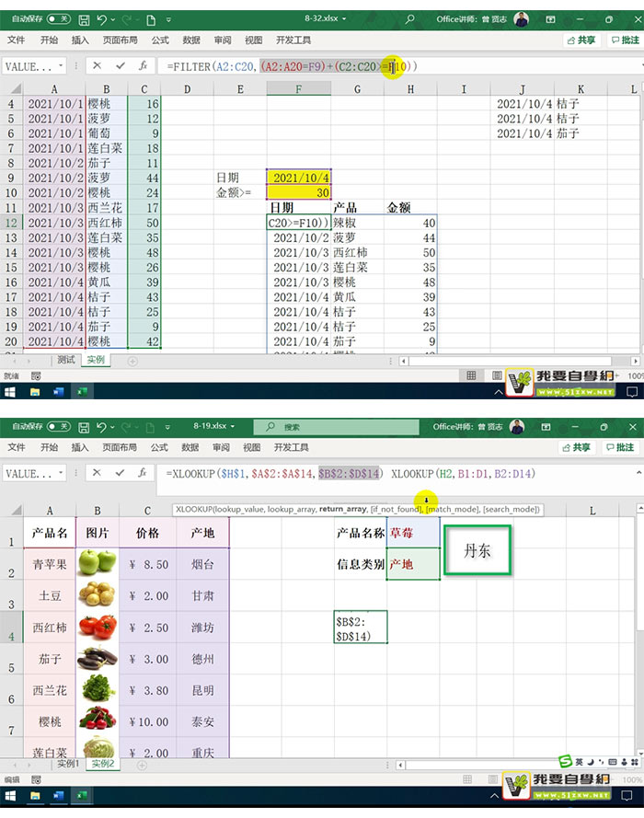Add new sheet in the 8-19.xlsx window
This screenshot has height=818, width=644.
142,766
